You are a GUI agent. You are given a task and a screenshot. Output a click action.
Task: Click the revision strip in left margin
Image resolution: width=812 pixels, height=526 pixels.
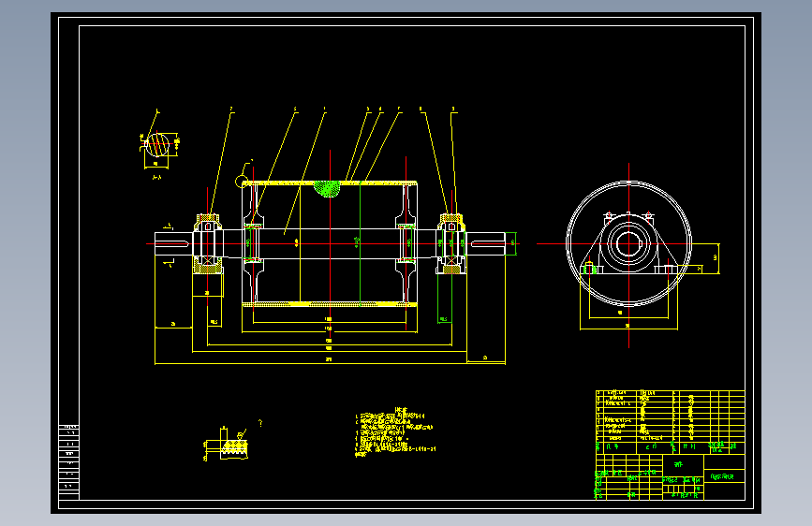[69, 462]
